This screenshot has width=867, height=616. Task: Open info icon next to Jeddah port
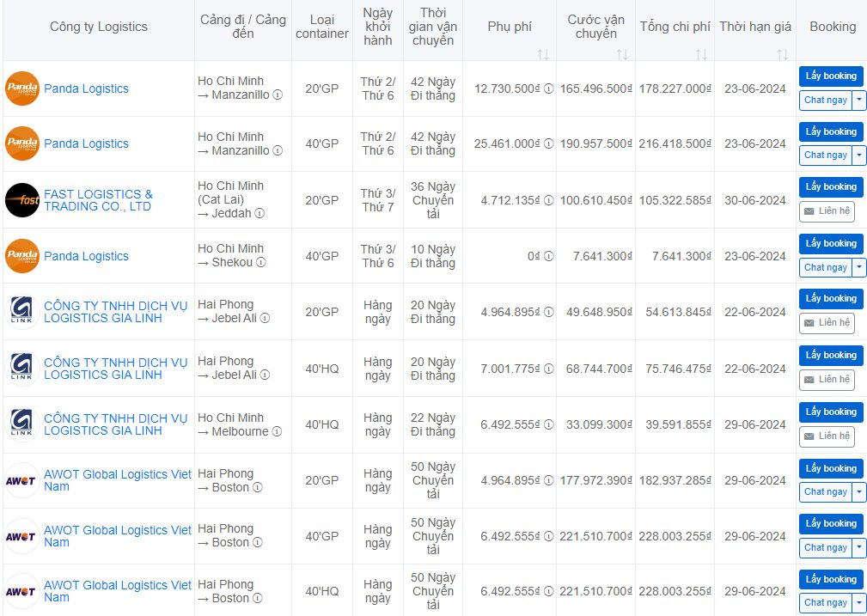pyautogui.click(x=259, y=214)
